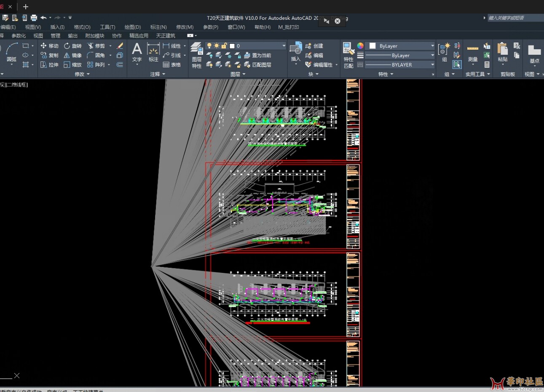544x392 pixels.
Task: Select the Trim (修剪) tool
Action: click(x=96, y=46)
